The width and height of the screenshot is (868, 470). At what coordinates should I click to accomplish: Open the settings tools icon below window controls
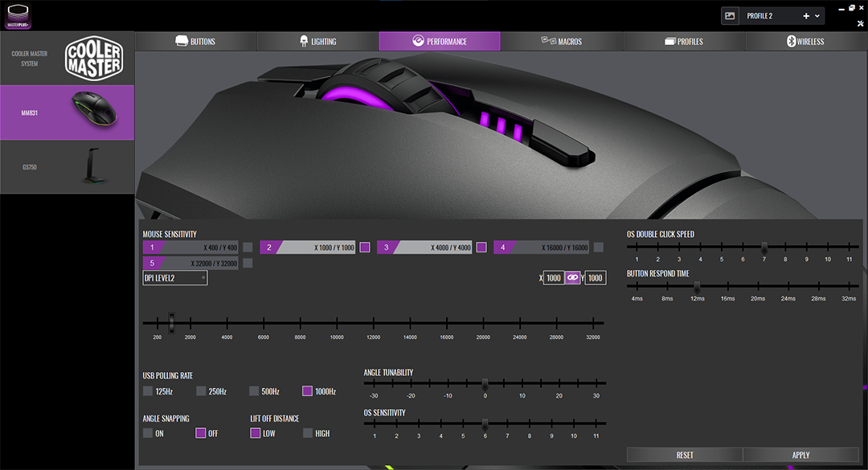[859, 20]
